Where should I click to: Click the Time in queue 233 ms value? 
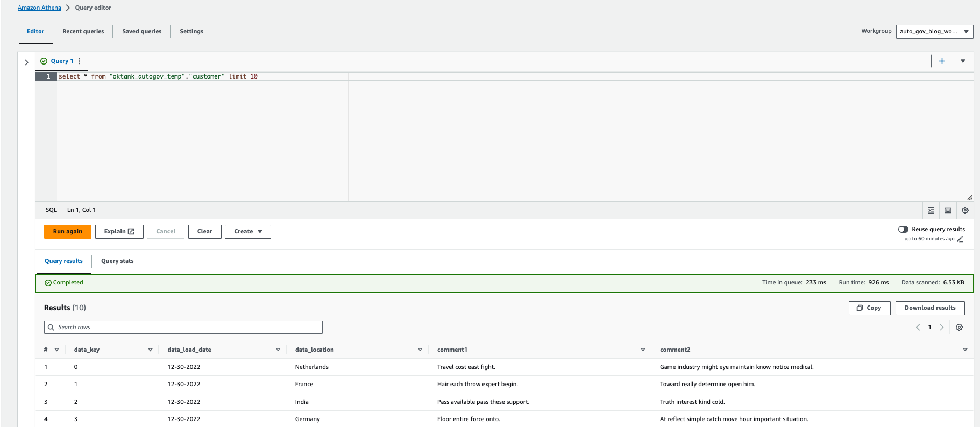click(x=816, y=283)
